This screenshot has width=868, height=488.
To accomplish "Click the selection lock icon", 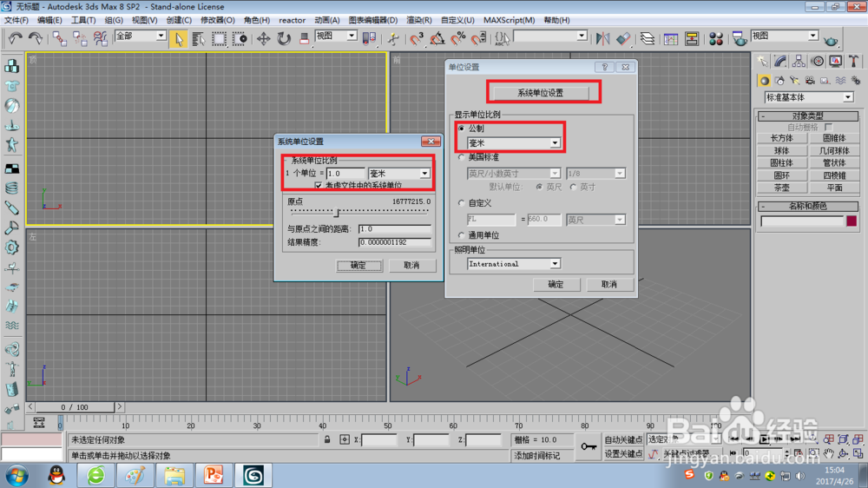I will click(x=327, y=439).
